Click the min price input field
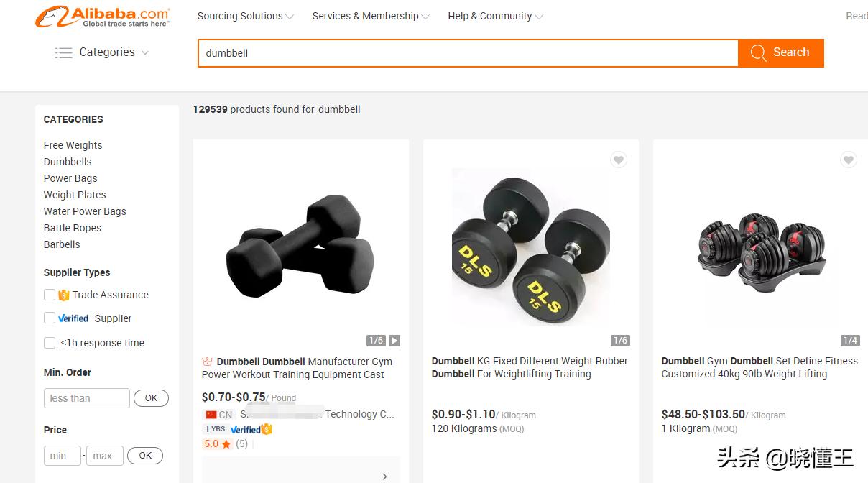The image size is (868, 483). coord(62,456)
